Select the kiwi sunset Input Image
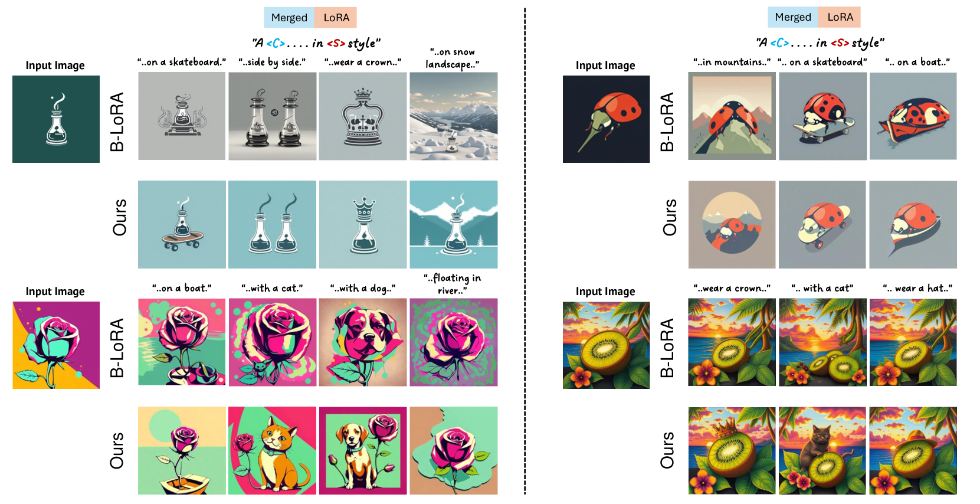Image resolution: width=980 pixels, height=504 pixels. coord(606,345)
